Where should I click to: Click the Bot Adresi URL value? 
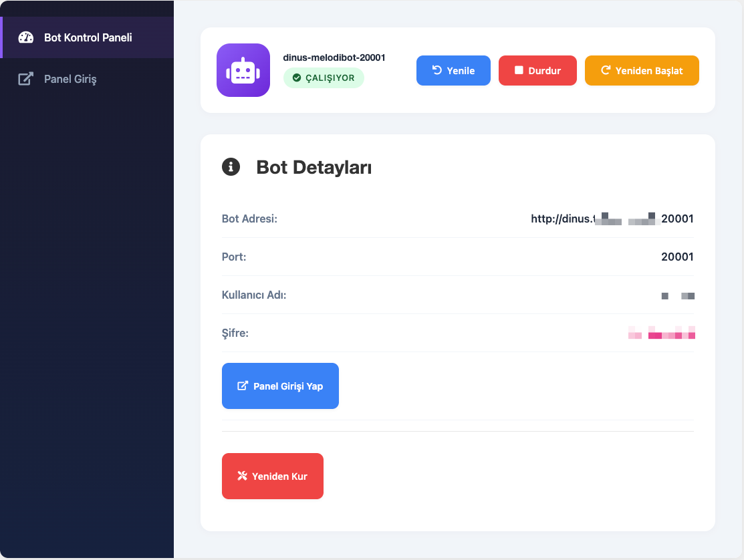612,219
